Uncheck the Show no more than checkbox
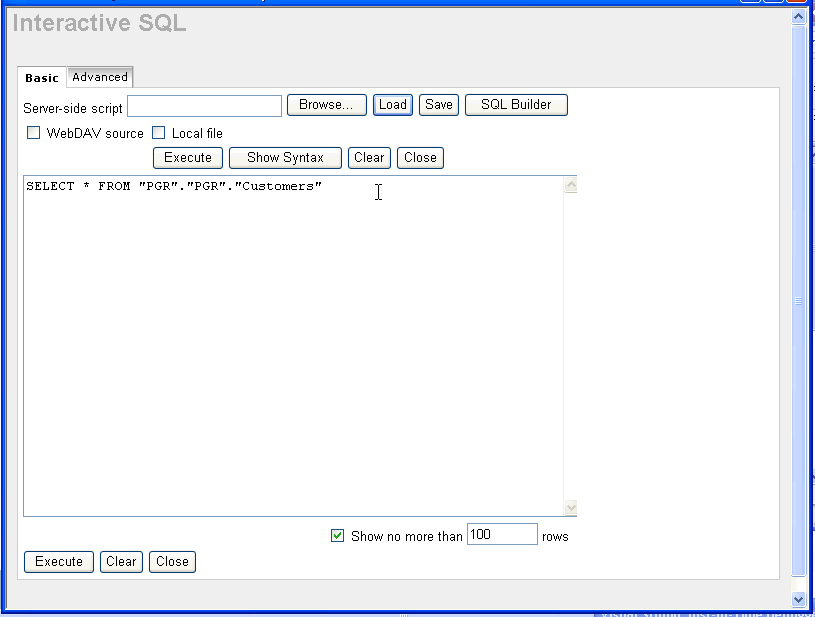This screenshot has width=815, height=617. (338, 536)
